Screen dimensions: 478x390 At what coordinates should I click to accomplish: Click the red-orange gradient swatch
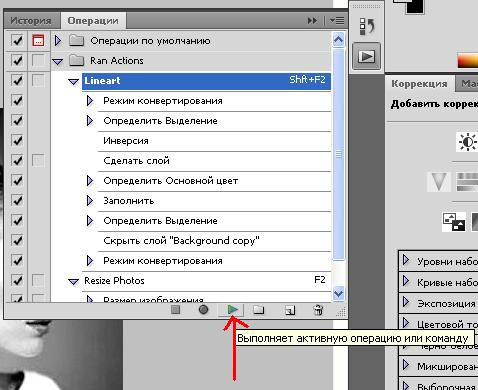click(467, 60)
